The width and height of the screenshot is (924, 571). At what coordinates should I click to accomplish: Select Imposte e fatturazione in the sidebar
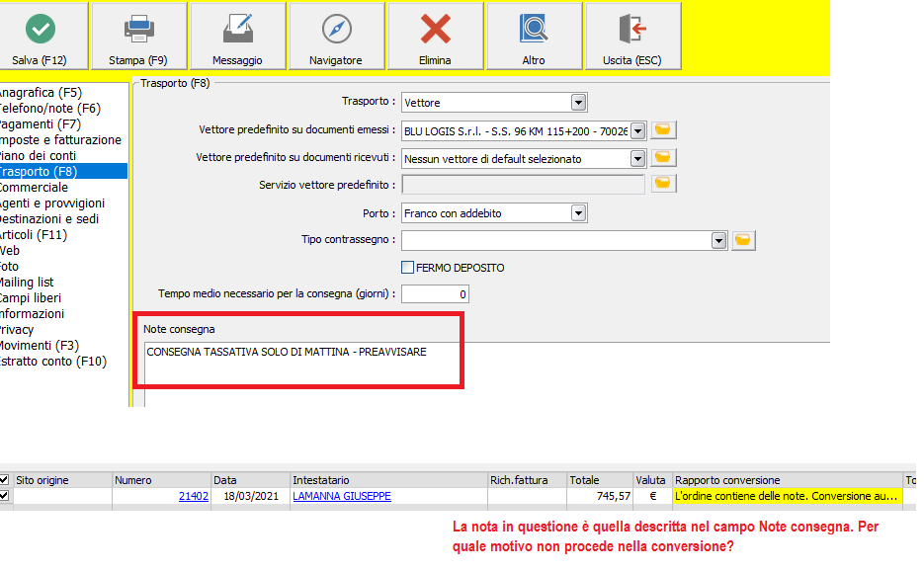pyautogui.click(x=60, y=140)
